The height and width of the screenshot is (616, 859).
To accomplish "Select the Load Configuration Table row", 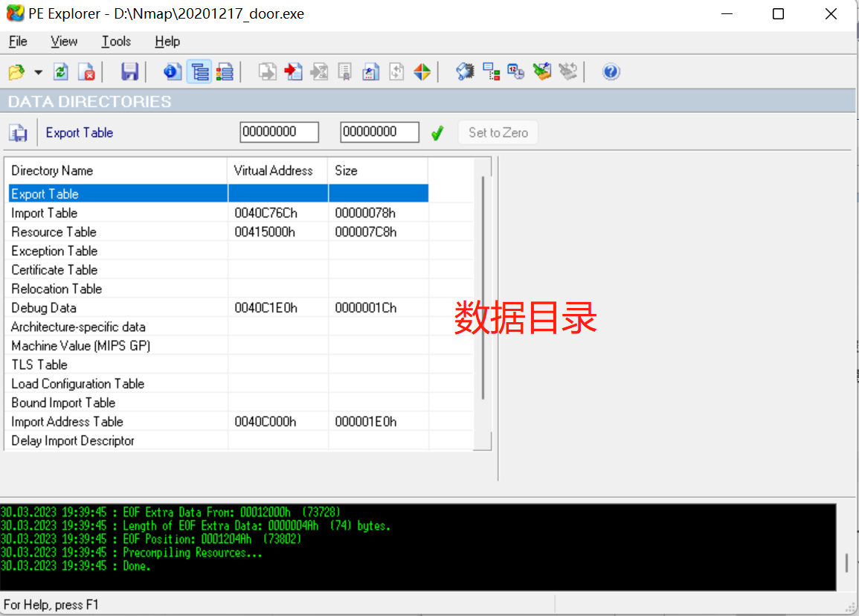I will [218, 384].
